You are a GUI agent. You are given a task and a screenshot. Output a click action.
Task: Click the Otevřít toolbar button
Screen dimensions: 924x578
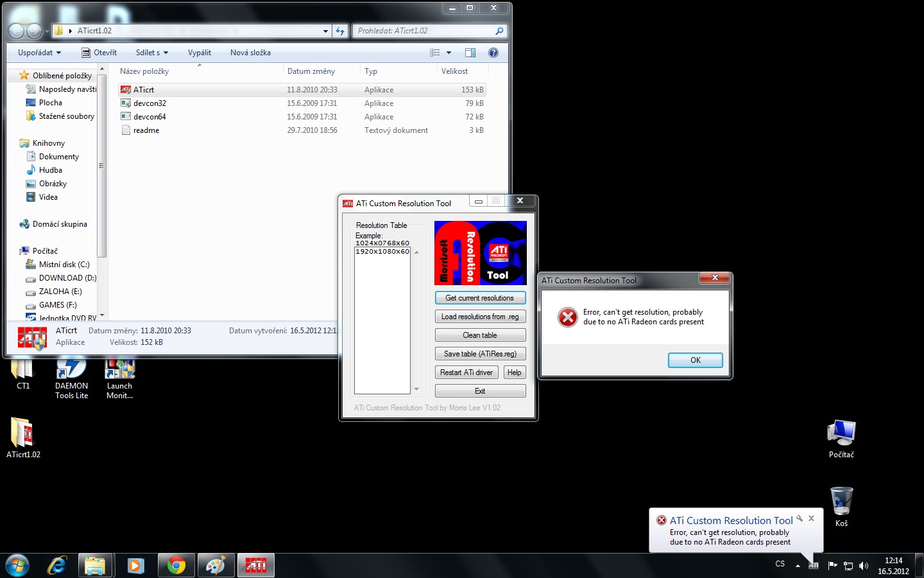coord(99,53)
